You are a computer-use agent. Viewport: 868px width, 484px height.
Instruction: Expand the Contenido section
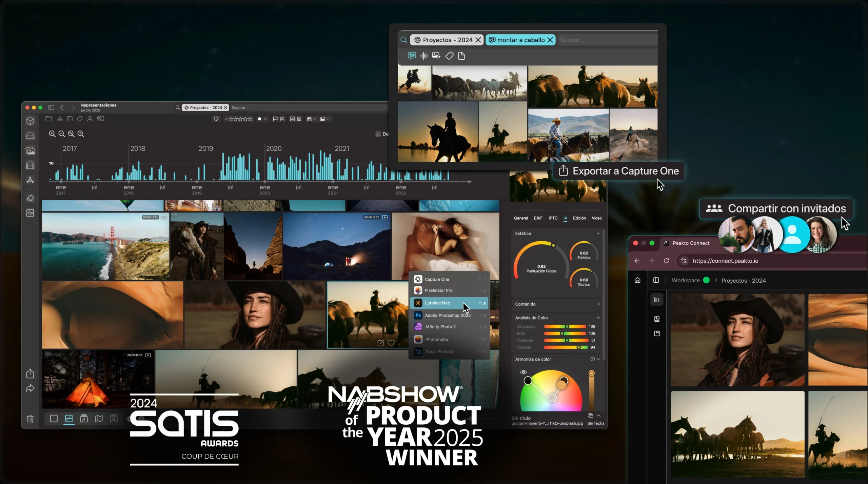598,304
